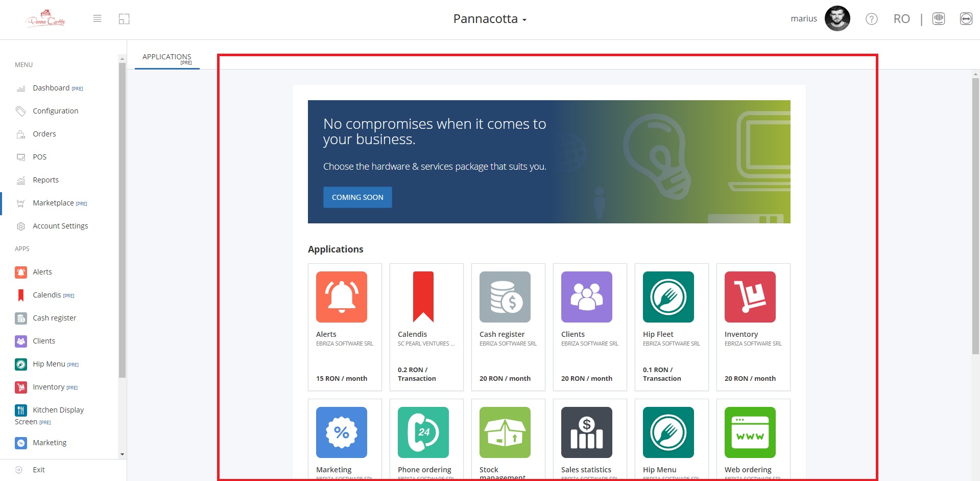Open the Inventory app card icon
The height and width of the screenshot is (481, 980).
pyautogui.click(x=750, y=297)
